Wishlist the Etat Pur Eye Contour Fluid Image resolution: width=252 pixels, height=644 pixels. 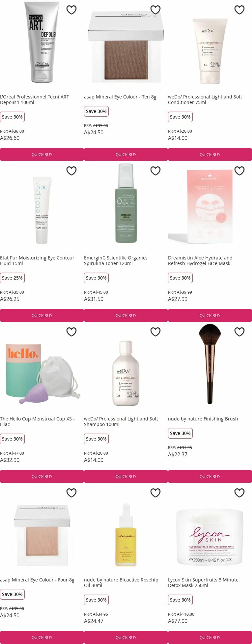71,171
